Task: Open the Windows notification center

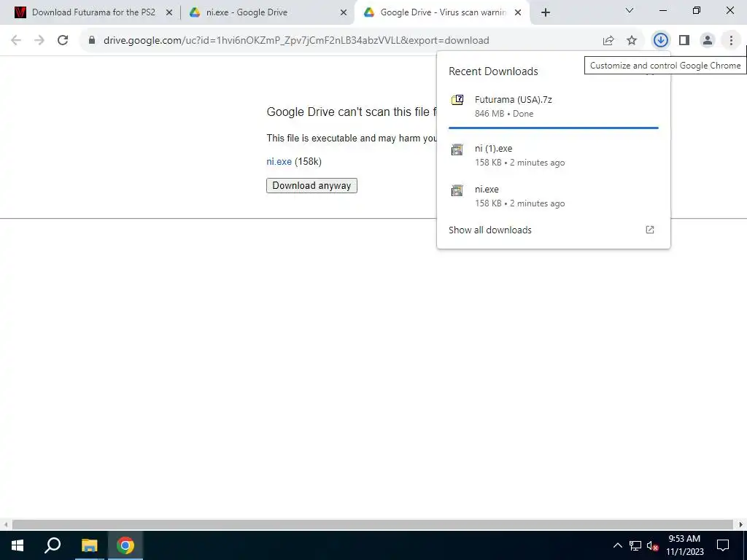Action: [723, 545]
